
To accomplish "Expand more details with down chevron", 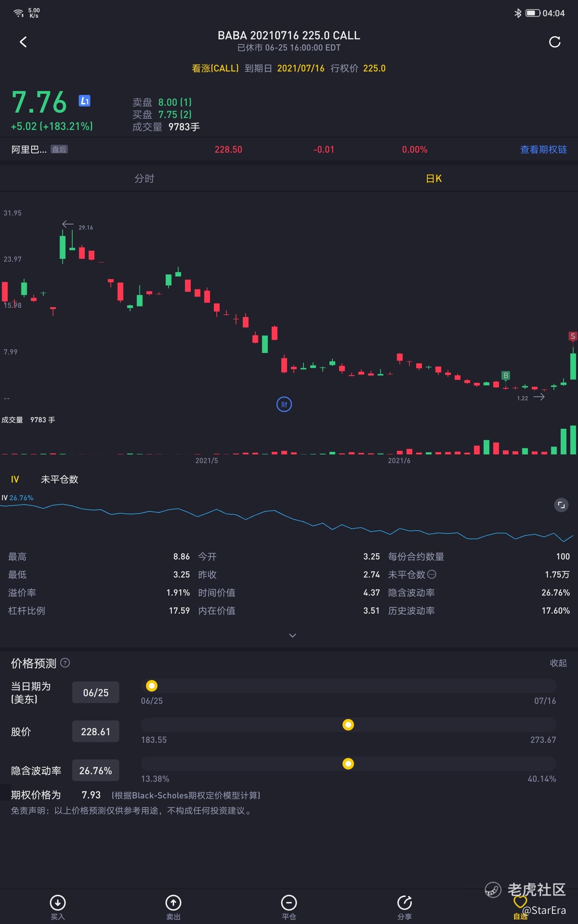I will pos(293,635).
